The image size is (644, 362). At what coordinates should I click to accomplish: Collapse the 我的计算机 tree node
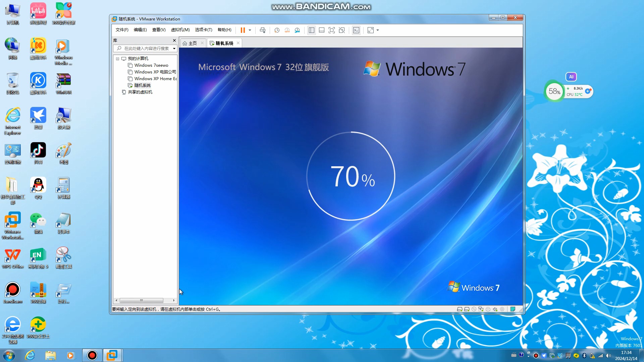point(118,58)
